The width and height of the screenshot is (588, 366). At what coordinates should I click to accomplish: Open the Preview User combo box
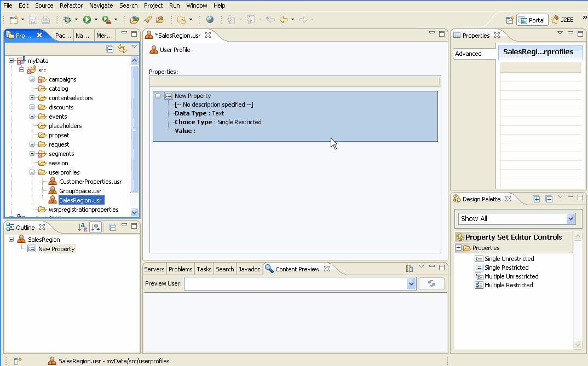pos(411,283)
